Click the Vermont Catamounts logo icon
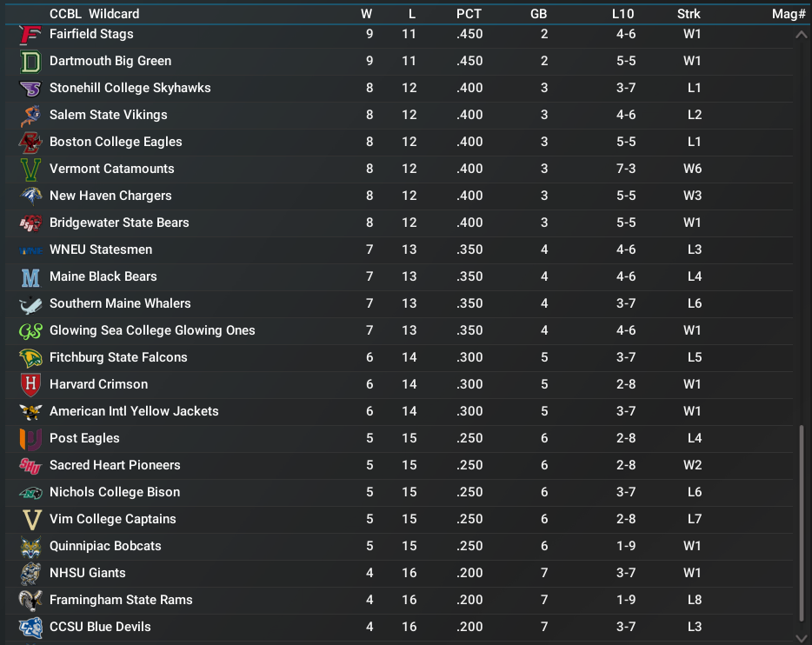Screen dimensions: 812x645 (x=30, y=170)
